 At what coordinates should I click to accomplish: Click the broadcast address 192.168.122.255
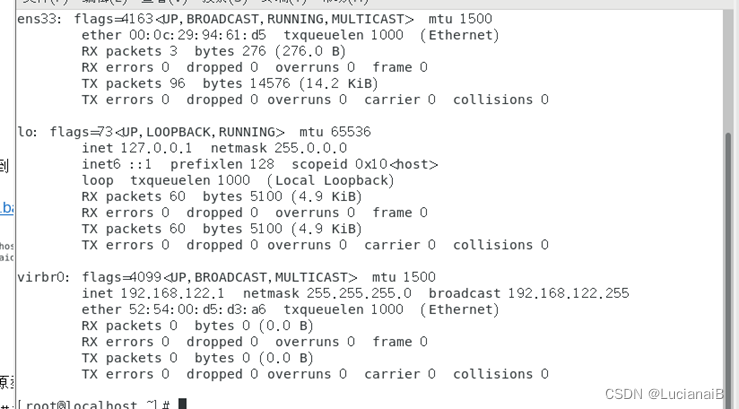coord(568,294)
